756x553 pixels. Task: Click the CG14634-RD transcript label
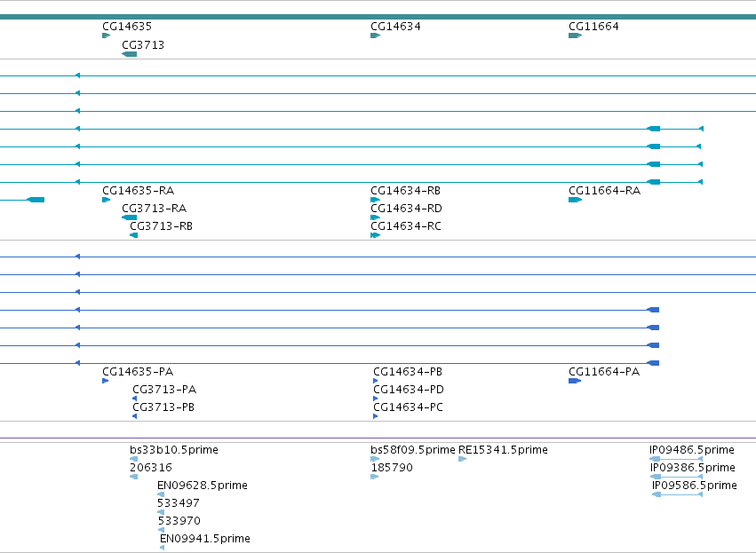tap(406, 209)
